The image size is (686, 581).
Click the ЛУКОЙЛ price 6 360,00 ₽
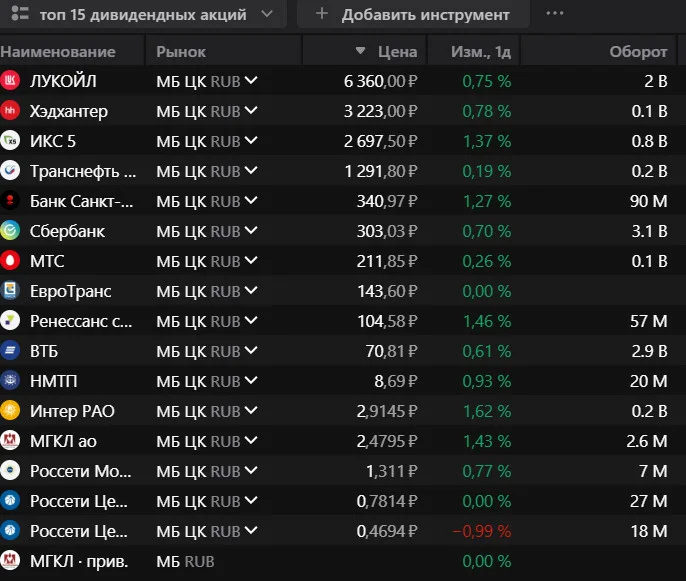pos(381,81)
